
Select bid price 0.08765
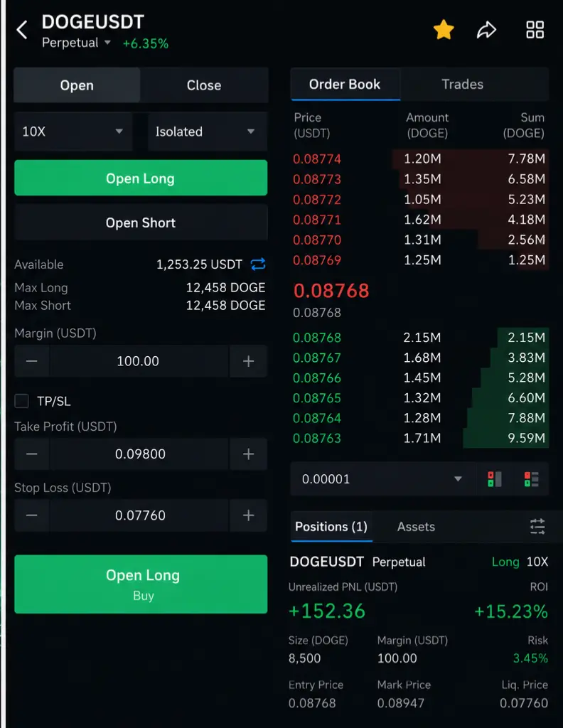pos(317,398)
